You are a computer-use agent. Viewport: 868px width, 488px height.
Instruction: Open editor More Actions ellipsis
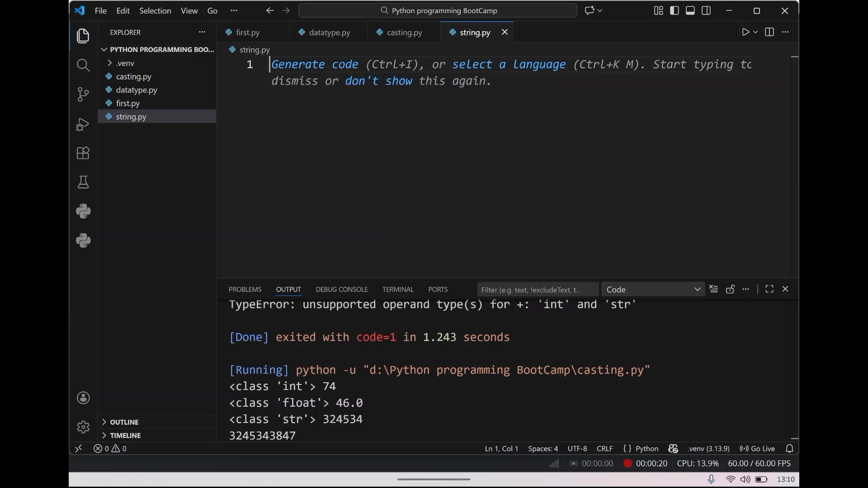(785, 32)
